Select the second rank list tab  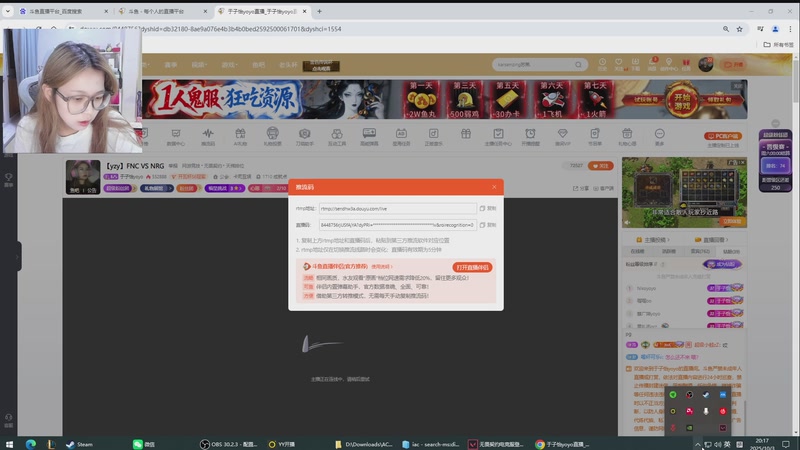tap(668, 252)
